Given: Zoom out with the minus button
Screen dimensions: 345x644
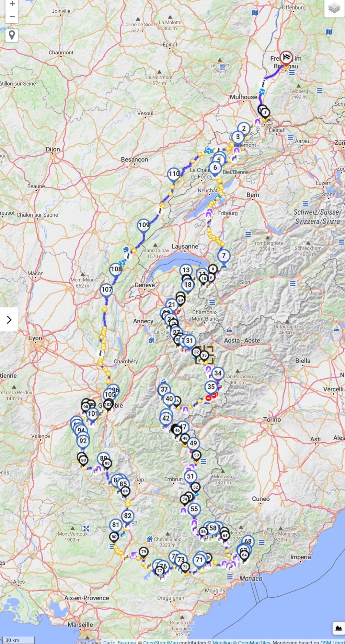Looking at the screenshot, I should click(12, 17).
